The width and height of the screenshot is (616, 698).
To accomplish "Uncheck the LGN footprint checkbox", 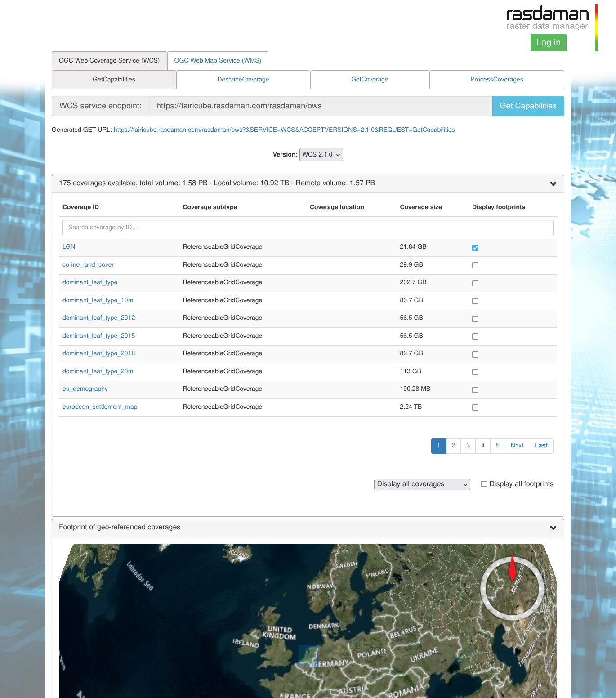I will (475, 248).
